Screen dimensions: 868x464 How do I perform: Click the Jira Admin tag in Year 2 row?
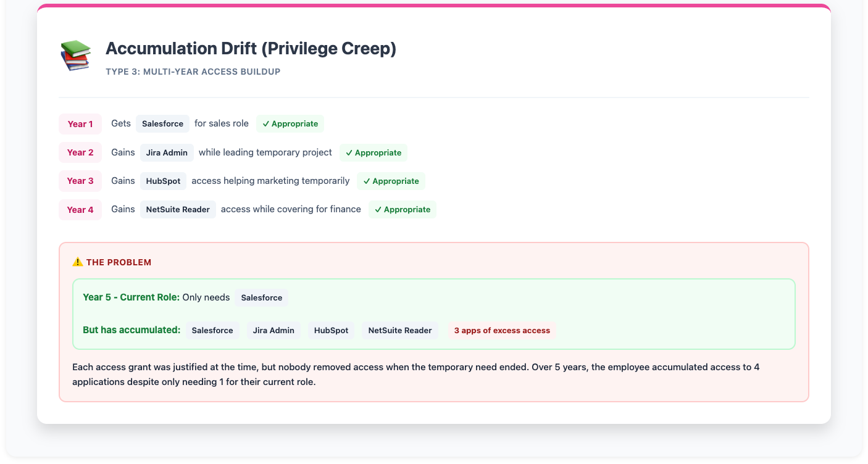[167, 152]
